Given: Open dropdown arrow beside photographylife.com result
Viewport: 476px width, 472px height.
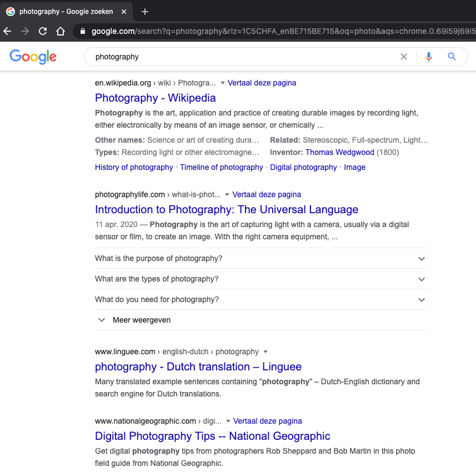Looking at the screenshot, I should [227, 195].
